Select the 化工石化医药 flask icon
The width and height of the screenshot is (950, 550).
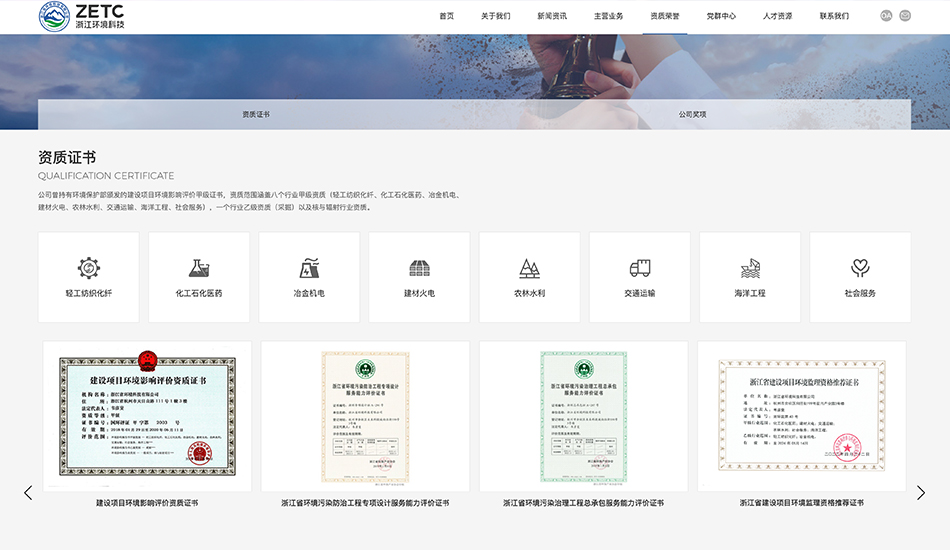click(199, 268)
